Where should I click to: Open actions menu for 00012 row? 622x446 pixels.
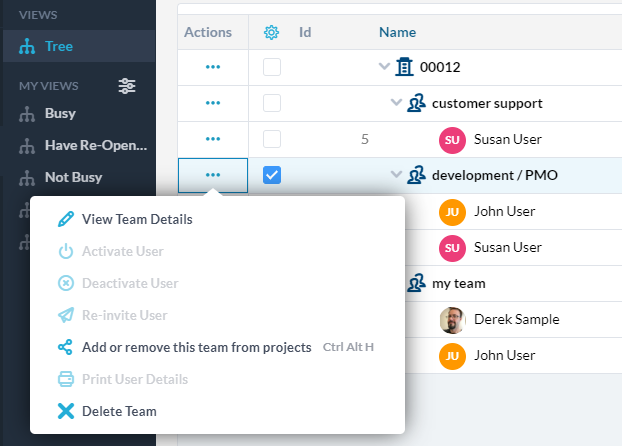212,67
